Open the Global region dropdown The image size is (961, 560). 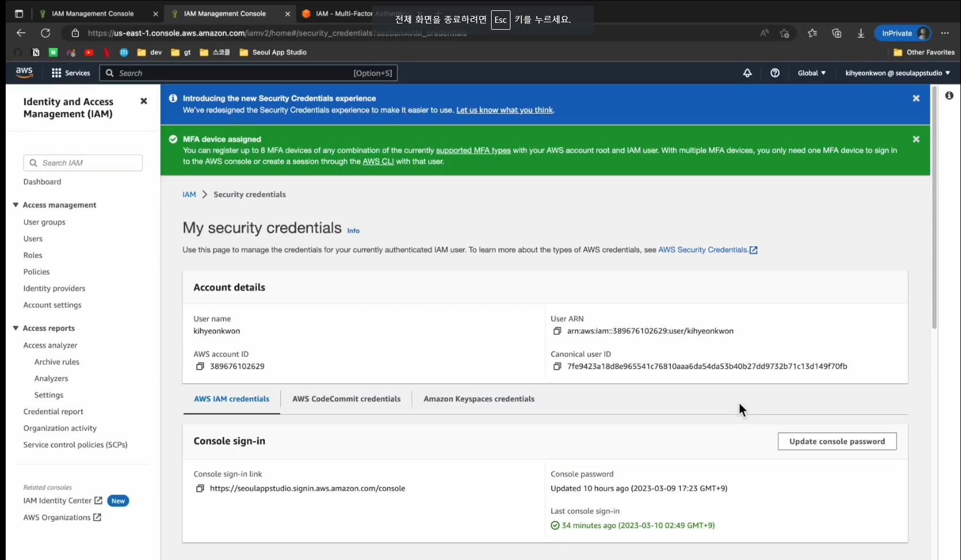(x=812, y=73)
